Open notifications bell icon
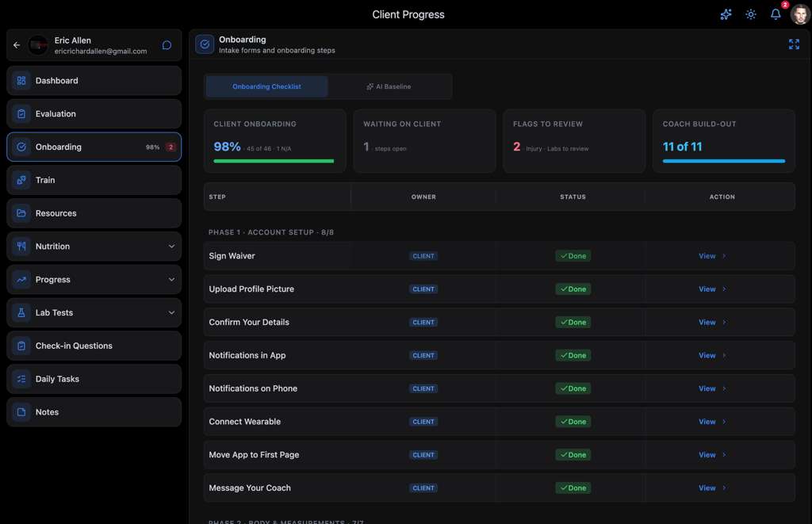The image size is (812, 524). (x=776, y=14)
